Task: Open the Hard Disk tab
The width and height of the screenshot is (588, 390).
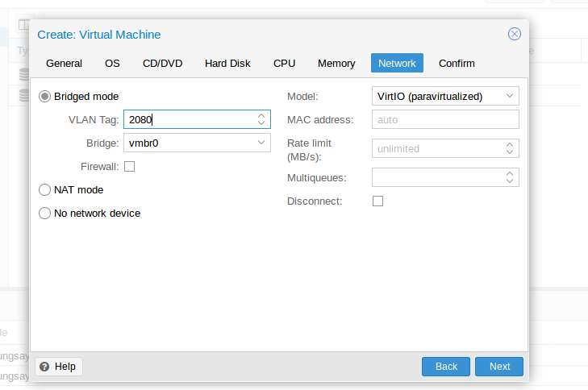Action: (227, 64)
